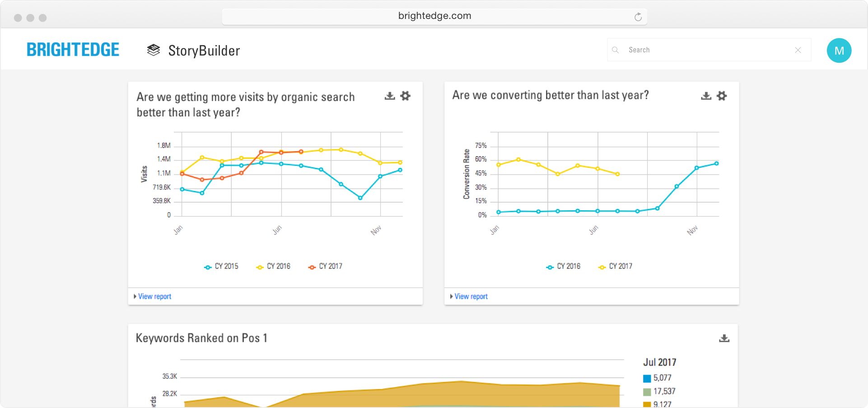Open the user profile avatar M
868x408 pixels.
coord(839,51)
